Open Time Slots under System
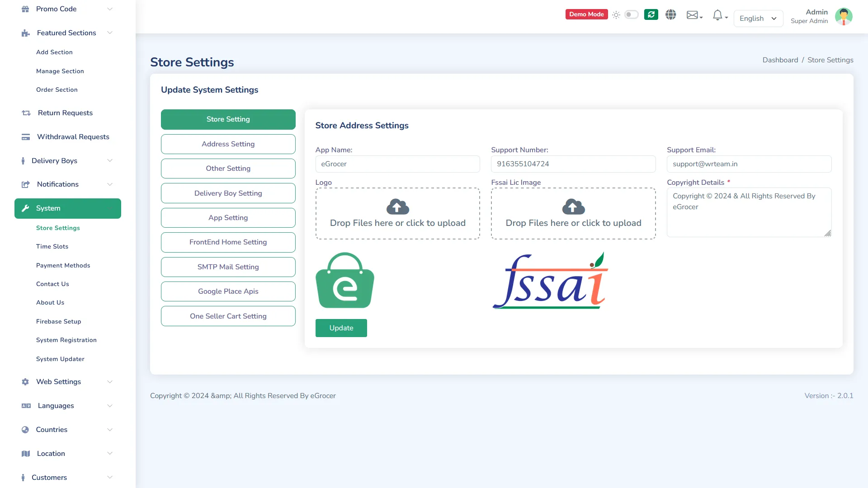This screenshot has width=868, height=488. pyautogui.click(x=52, y=247)
